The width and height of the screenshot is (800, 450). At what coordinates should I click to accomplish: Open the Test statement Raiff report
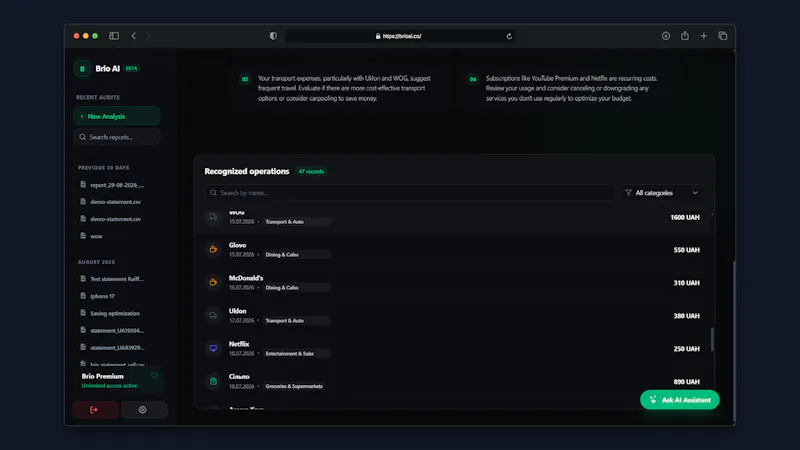pyautogui.click(x=117, y=279)
